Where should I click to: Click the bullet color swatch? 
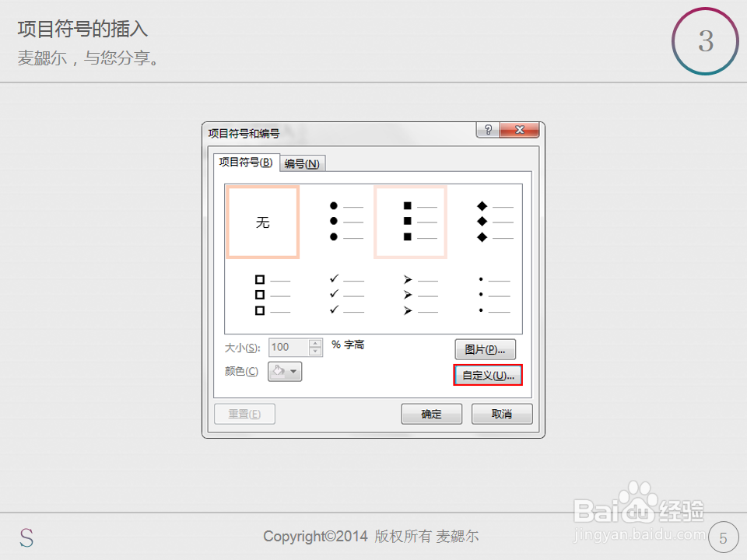[x=278, y=371]
